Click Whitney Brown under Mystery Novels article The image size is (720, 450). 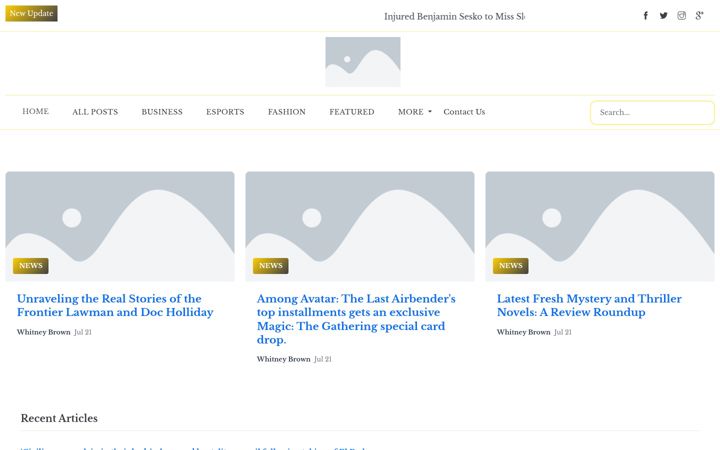tap(523, 332)
